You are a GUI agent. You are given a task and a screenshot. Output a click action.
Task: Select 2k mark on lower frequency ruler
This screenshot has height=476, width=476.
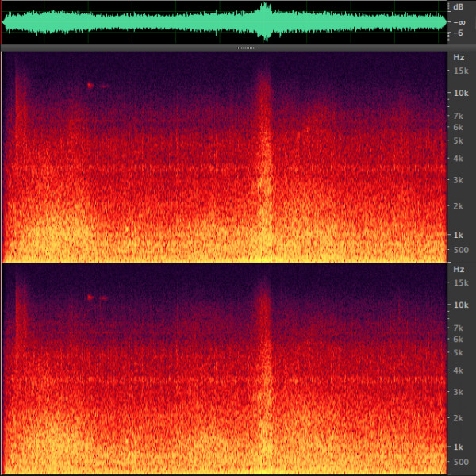click(x=459, y=418)
